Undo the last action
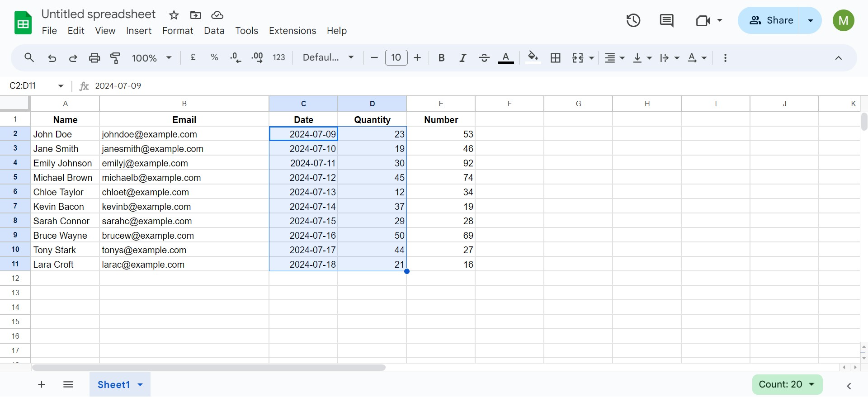 52,58
